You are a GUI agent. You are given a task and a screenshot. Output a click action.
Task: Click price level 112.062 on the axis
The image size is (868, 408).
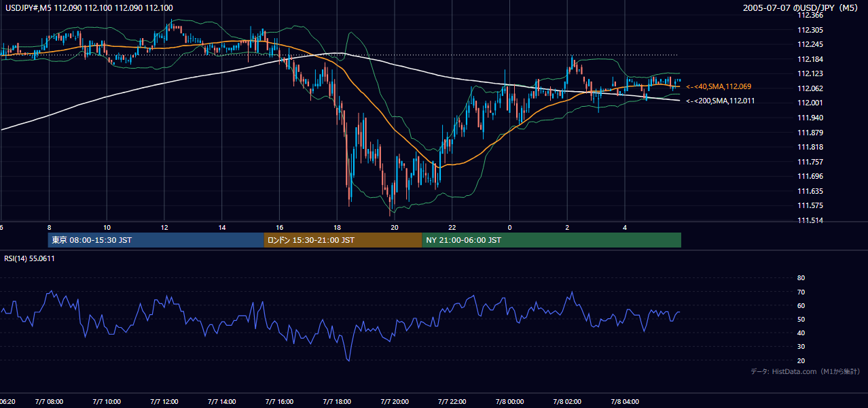[810, 88]
